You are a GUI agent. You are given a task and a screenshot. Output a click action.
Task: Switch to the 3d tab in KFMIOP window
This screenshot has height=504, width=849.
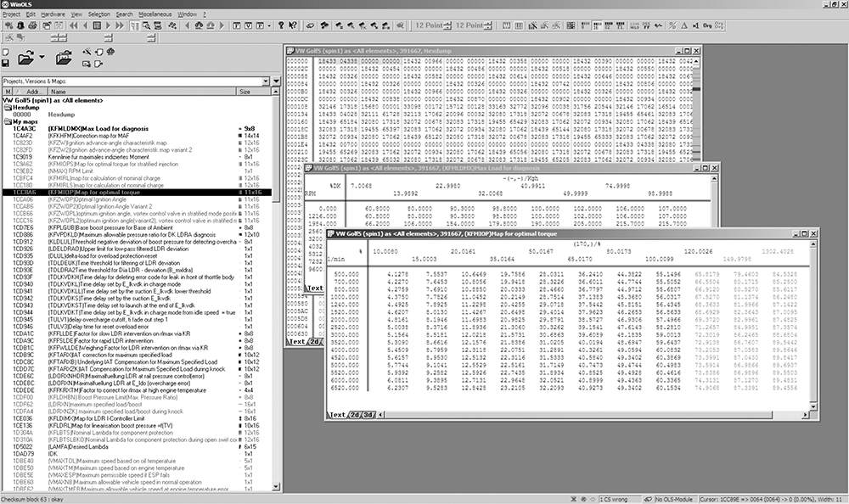(x=368, y=415)
